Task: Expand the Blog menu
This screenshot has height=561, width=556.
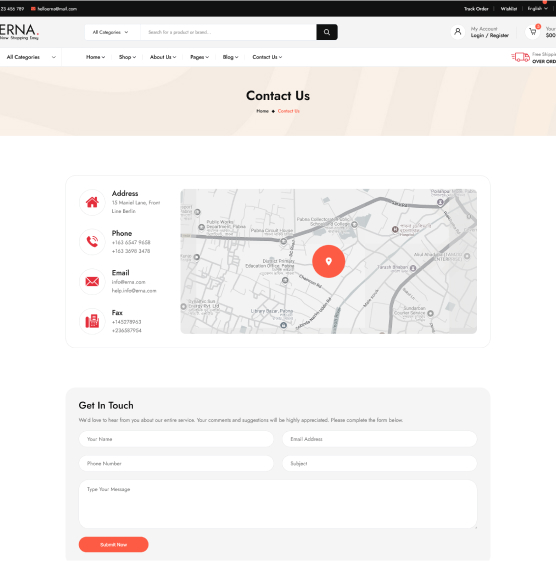Action: (230, 57)
